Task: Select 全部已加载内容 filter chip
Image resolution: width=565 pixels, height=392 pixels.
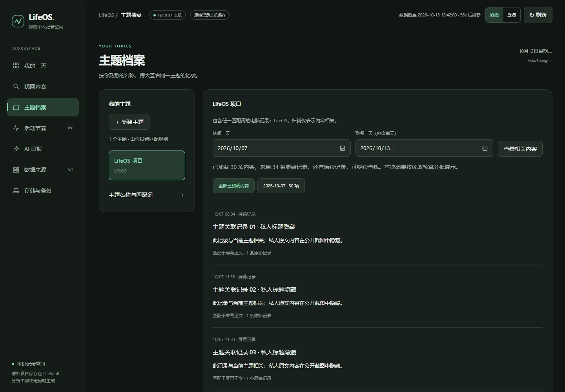Action: click(233, 186)
